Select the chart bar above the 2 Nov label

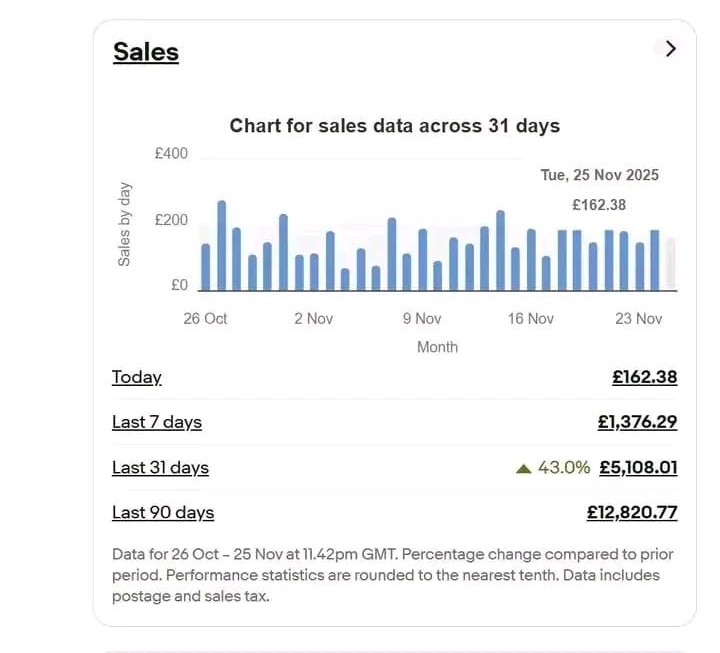(x=314, y=272)
